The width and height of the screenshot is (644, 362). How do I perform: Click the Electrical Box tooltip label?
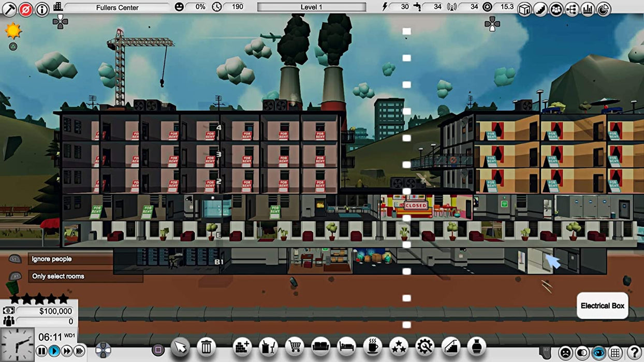click(x=602, y=306)
